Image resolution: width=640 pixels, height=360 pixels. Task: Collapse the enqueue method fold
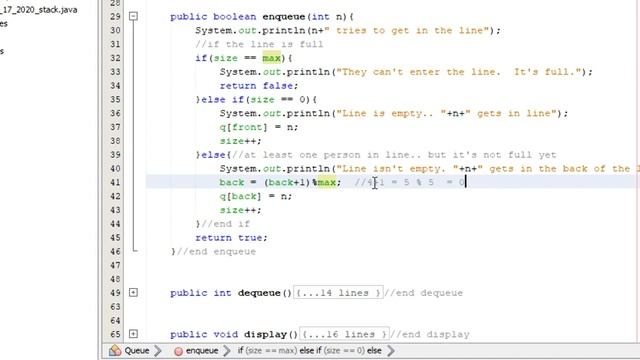coord(133,16)
